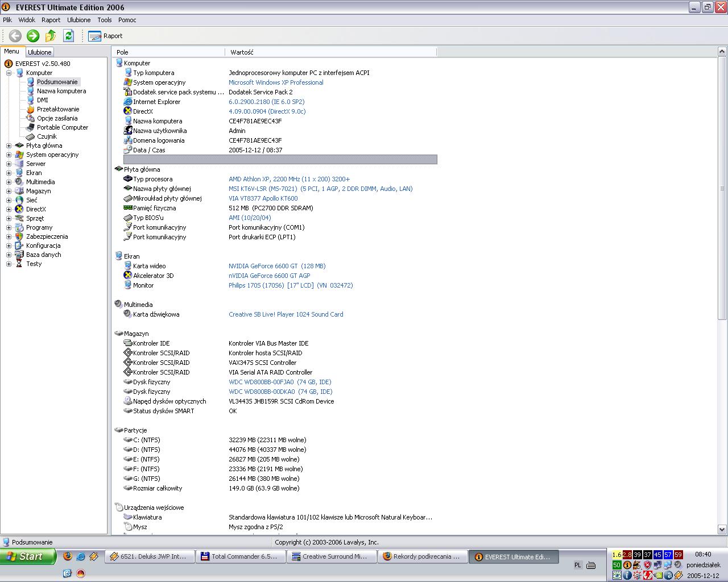Expand the Płyta główna tree node

[9, 145]
